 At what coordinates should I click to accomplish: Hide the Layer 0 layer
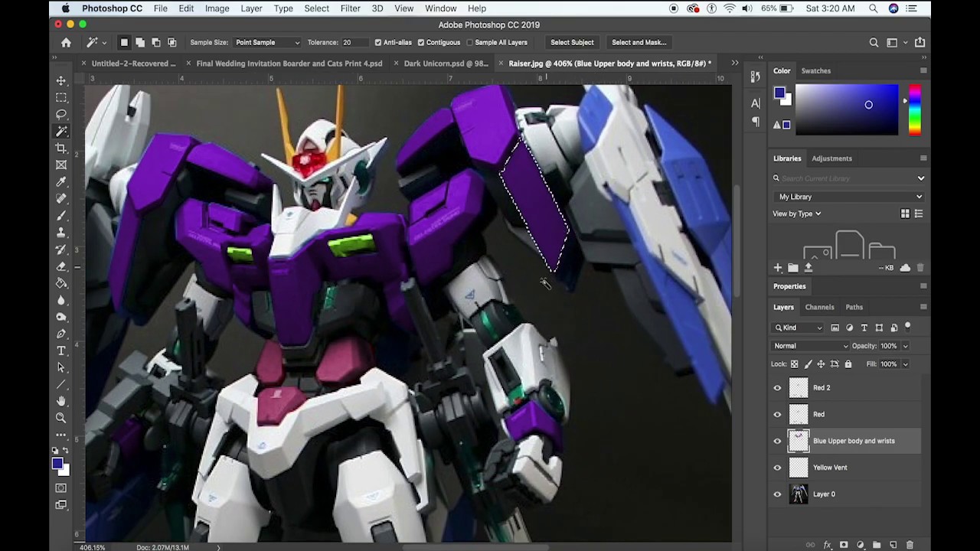tap(777, 494)
